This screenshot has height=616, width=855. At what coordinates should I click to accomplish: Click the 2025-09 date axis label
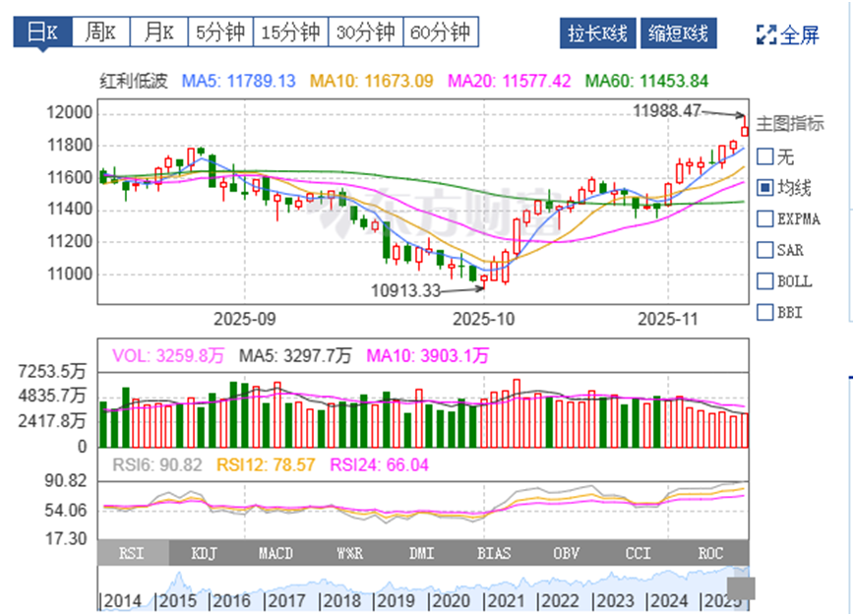coord(245,319)
